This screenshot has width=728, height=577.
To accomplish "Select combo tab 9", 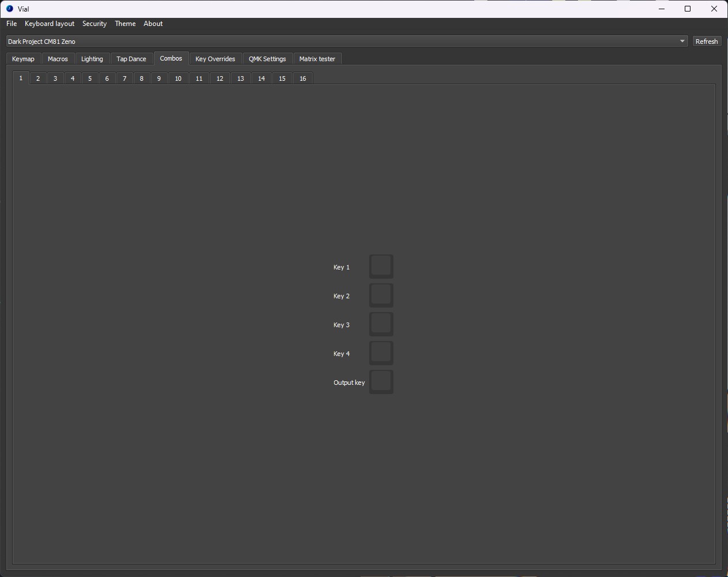I will coord(159,78).
